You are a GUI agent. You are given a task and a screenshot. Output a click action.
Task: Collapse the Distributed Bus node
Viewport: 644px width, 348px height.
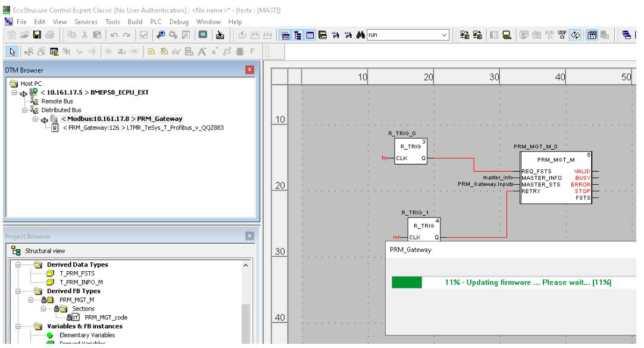click(x=24, y=110)
